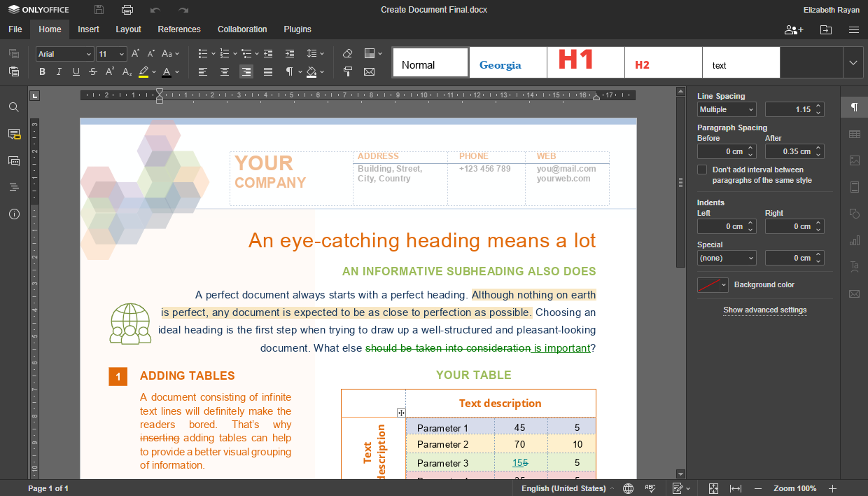Apply the Copy Style paint tool

pos(346,71)
